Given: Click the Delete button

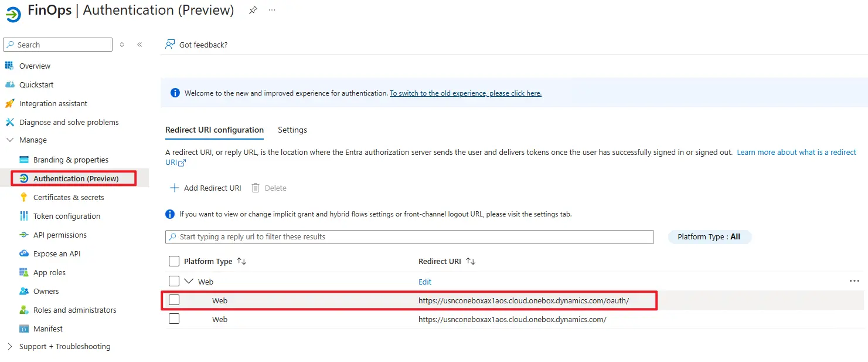Looking at the screenshot, I should point(269,188).
